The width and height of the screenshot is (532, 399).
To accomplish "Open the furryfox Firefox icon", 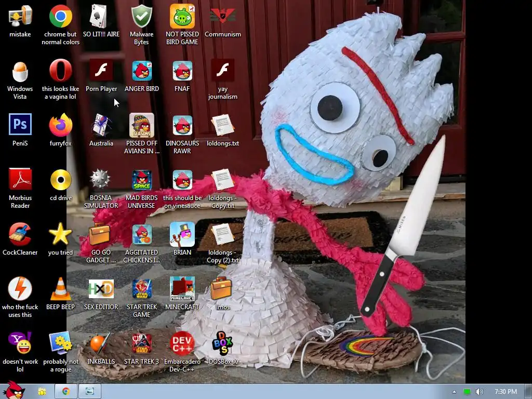I will click(60, 125).
